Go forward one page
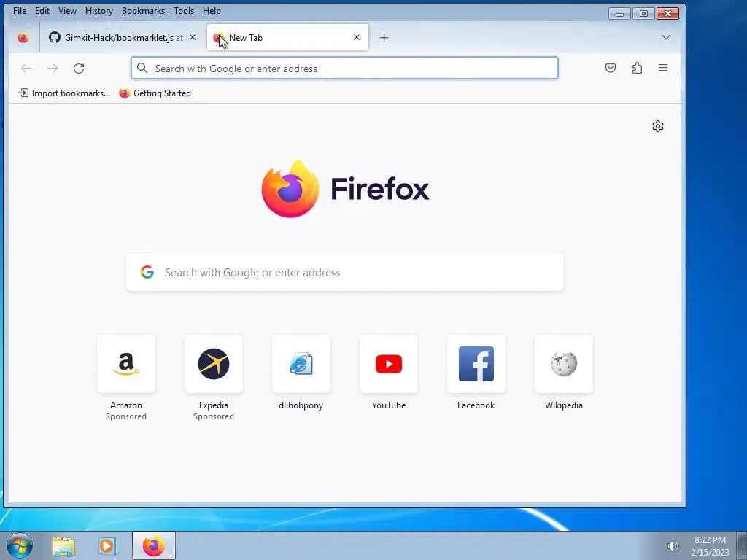 (53, 69)
